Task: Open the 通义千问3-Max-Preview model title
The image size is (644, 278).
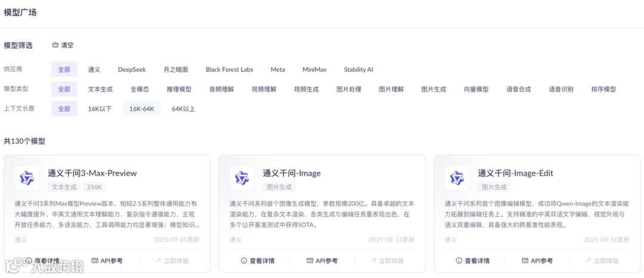Action: pos(92,173)
